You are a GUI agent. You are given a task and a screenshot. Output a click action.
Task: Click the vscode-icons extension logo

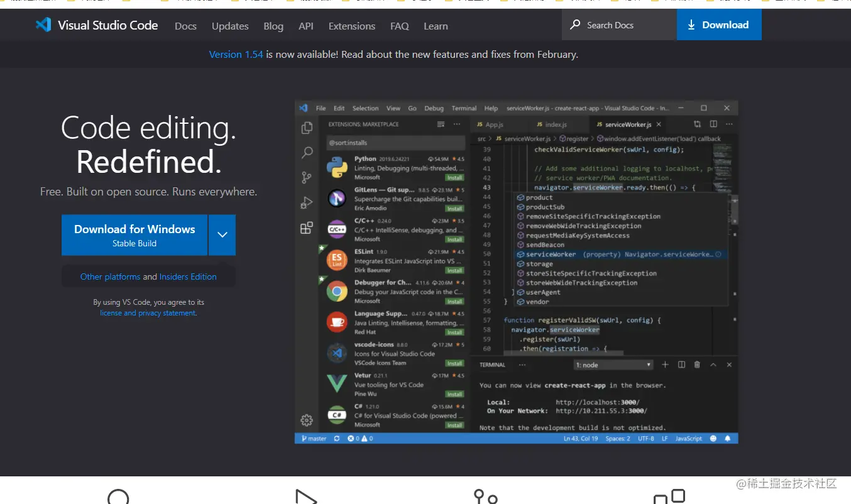pyautogui.click(x=338, y=353)
